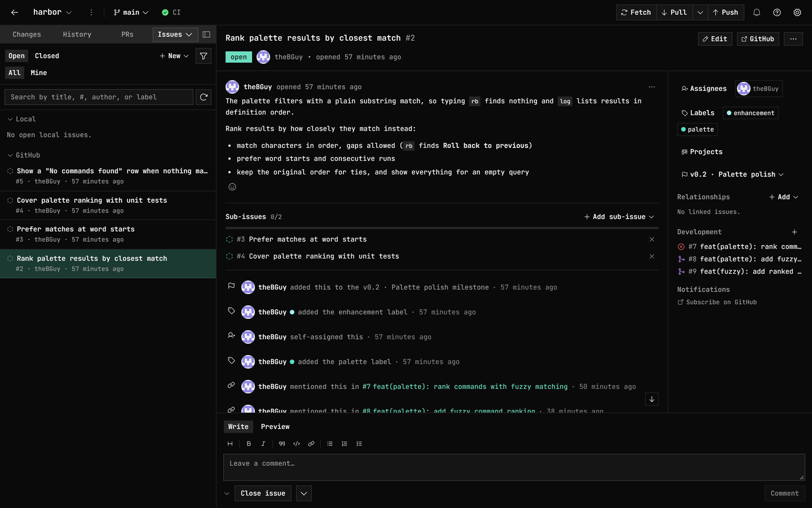Image resolution: width=812 pixels, height=508 pixels.
Task: Show Closed issues
Action: click(x=47, y=56)
